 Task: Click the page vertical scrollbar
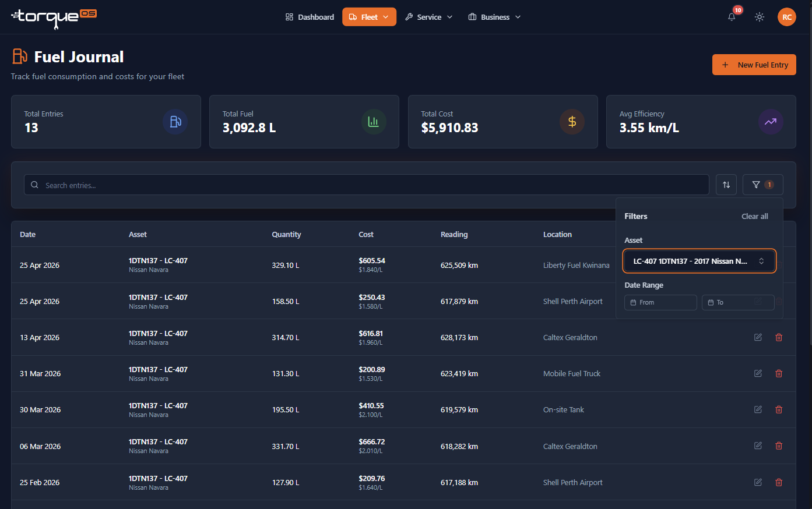[810, 175]
